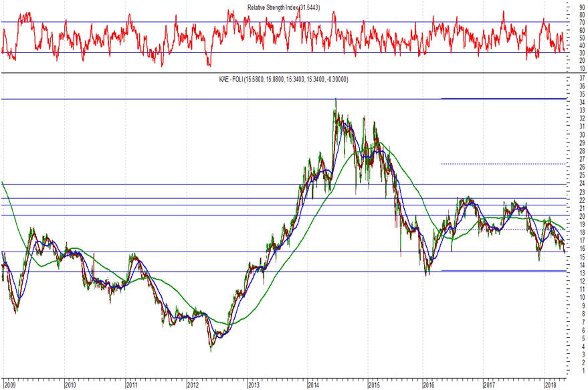This screenshot has width=588, height=390.
Task: Click the 13 value on price scale
Action: click(x=582, y=273)
